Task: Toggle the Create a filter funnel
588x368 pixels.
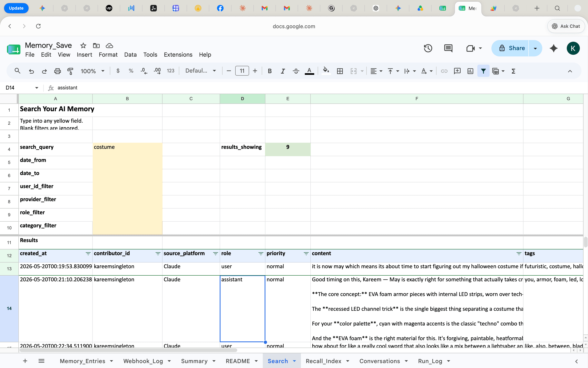Action: pos(483,71)
